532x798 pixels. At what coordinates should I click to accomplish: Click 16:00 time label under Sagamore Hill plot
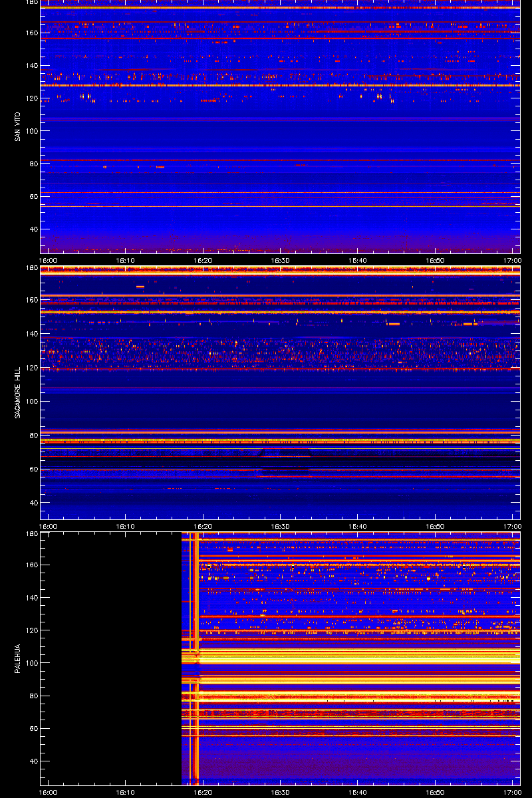coord(49,527)
